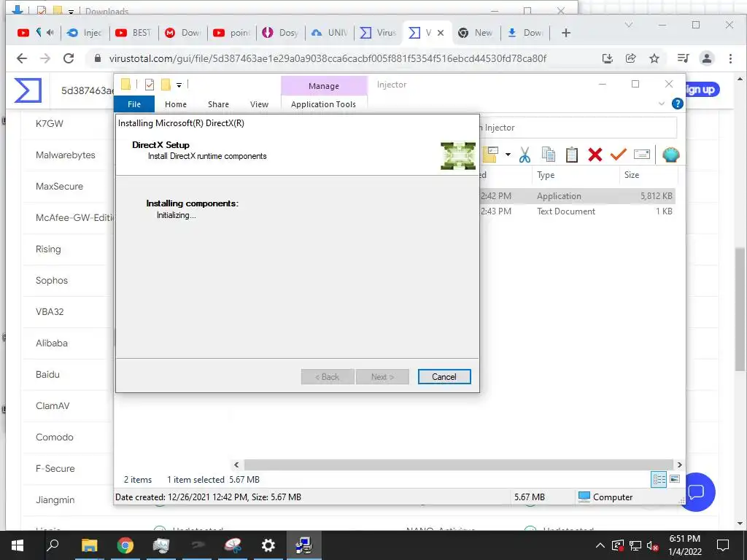Click left arrow of Explorer horizontal scrollbar

pos(236,464)
